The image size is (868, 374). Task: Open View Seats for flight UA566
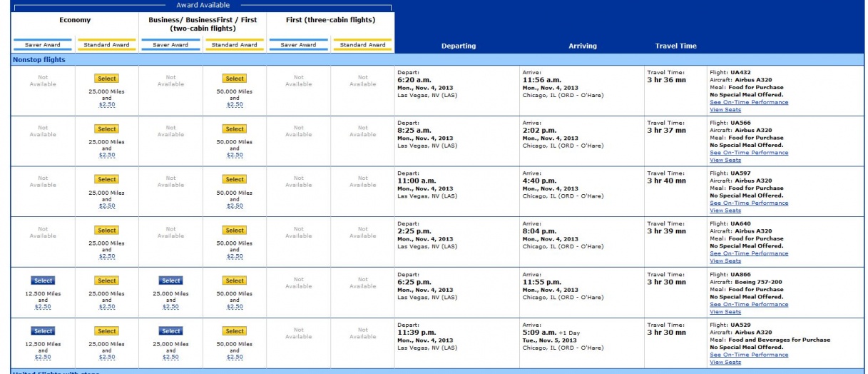[725, 161]
